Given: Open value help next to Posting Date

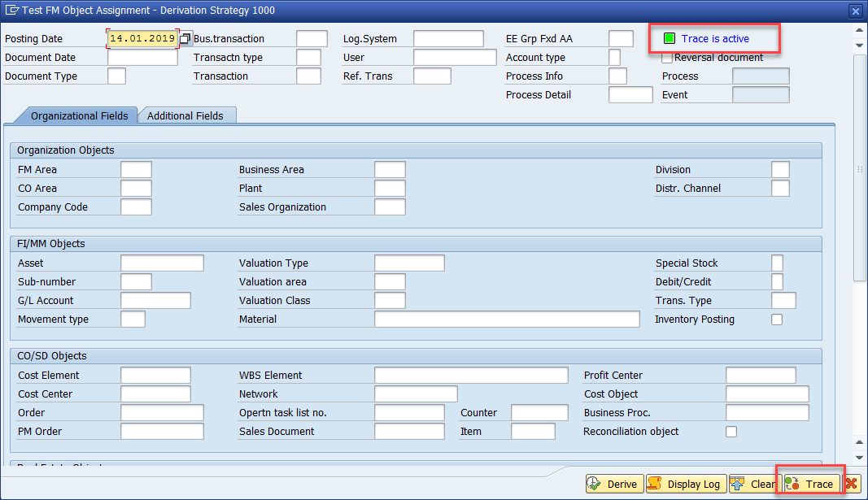Looking at the screenshot, I should (x=185, y=39).
